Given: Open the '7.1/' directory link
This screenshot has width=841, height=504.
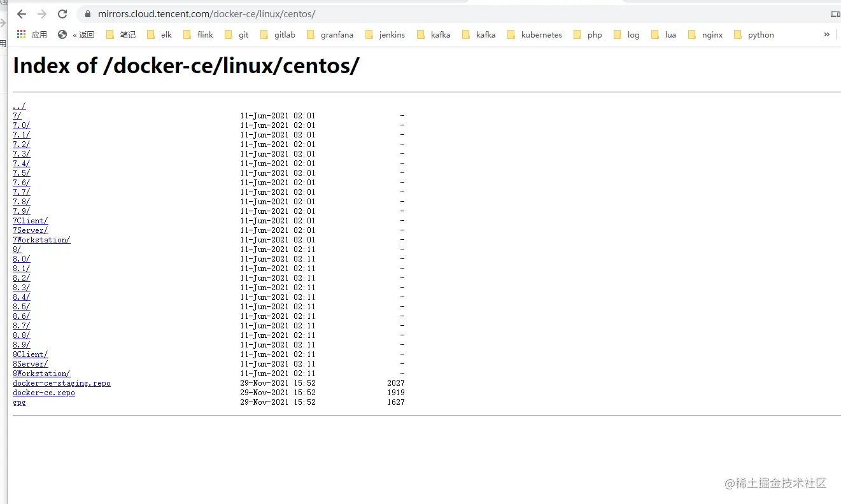Looking at the screenshot, I should (21, 135).
